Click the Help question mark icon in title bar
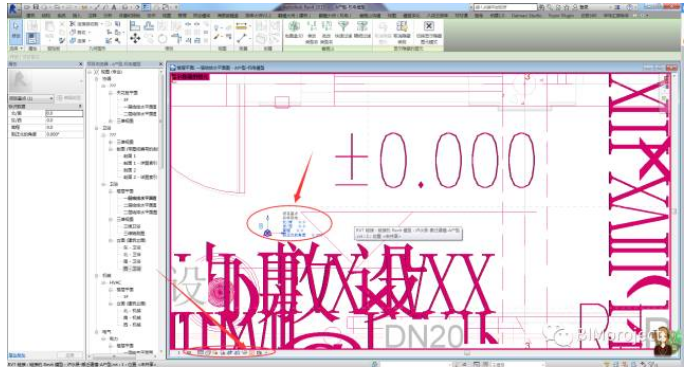Image resolution: width=692 pixels, height=373 pixels. [x=628, y=8]
